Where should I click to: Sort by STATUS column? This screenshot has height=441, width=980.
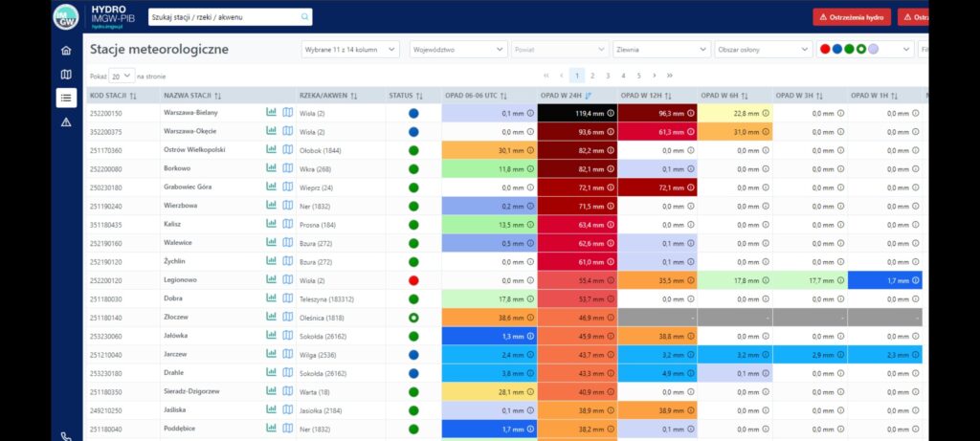[419, 96]
